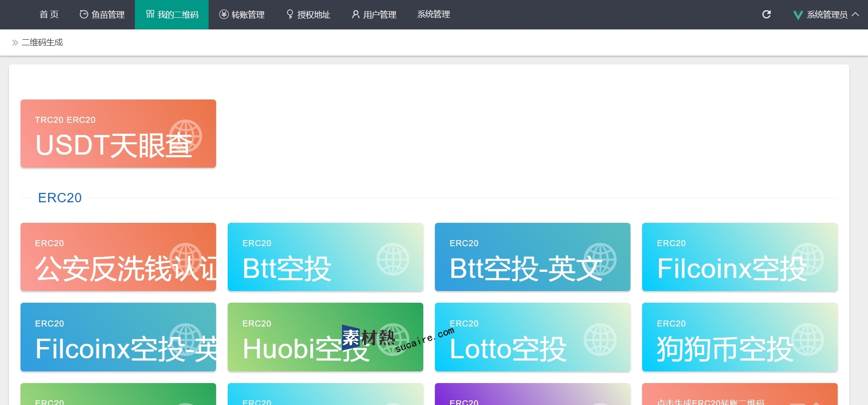Click the green V logo avatar

(x=798, y=15)
